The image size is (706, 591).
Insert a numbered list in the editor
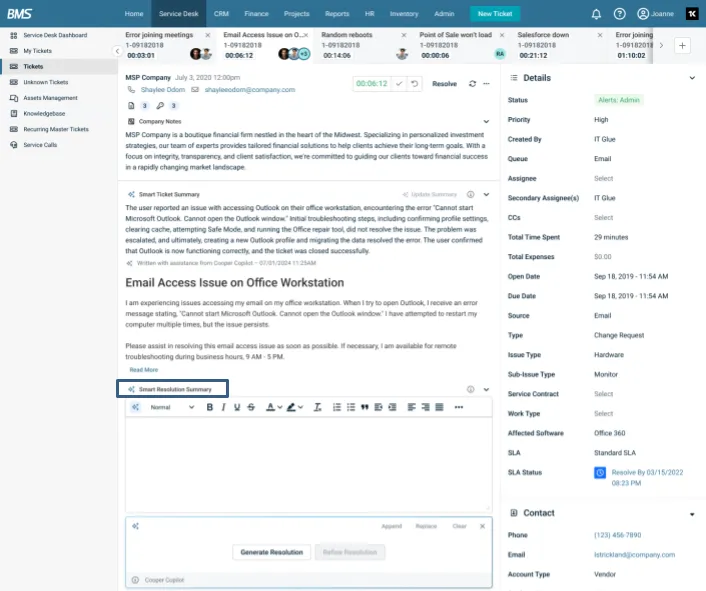tap(336, 407)
